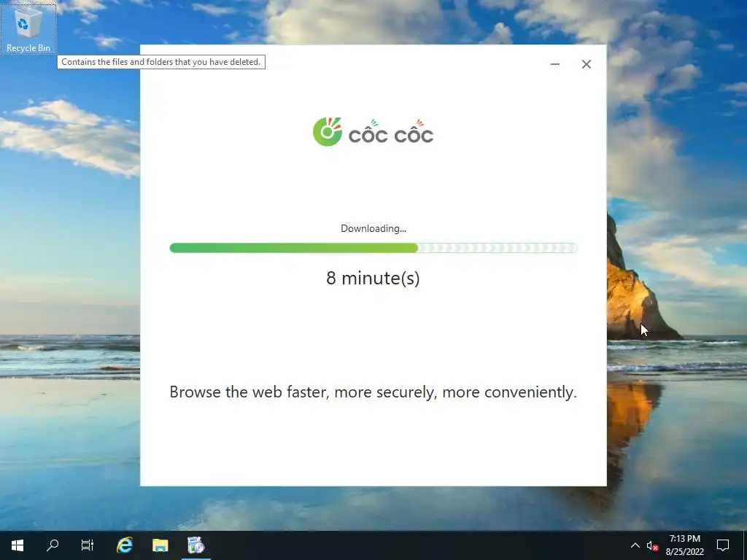This screenshot has width=747, height=560.
Task: Open Task View on the taskbar
Action: (88, 545)
